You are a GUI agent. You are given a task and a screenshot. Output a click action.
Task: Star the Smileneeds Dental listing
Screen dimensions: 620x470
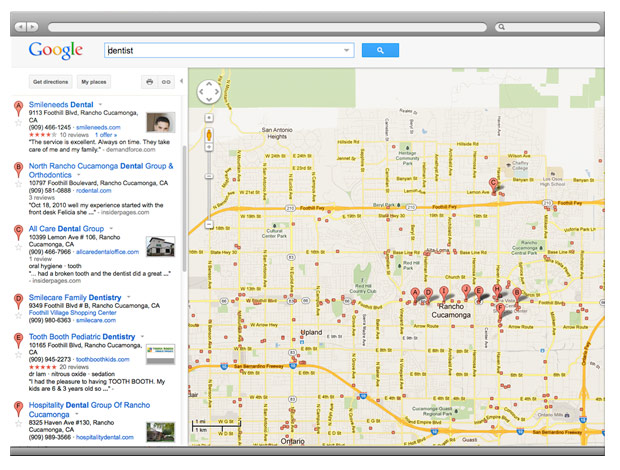(x=17, y=125)
